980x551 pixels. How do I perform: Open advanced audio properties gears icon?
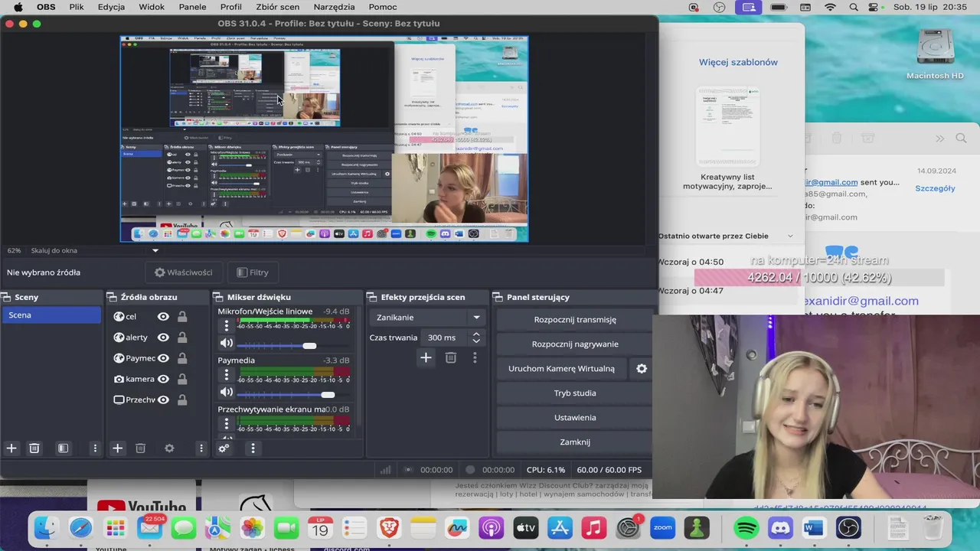coord(224,448)
